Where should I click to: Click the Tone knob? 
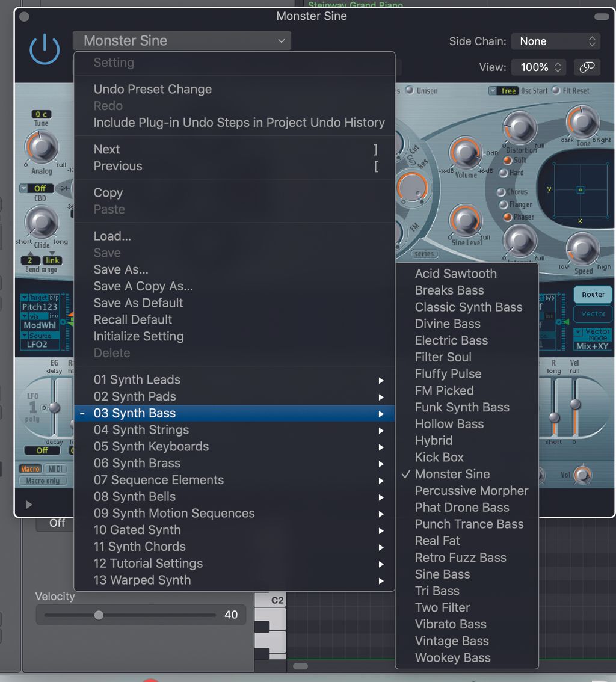[x=581, y=122]
